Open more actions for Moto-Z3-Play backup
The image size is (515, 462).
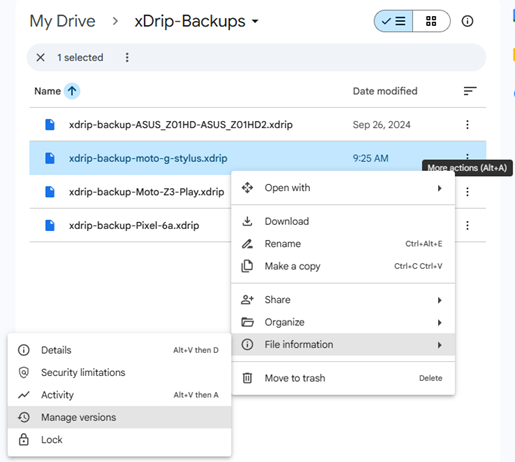click(467, 192)
